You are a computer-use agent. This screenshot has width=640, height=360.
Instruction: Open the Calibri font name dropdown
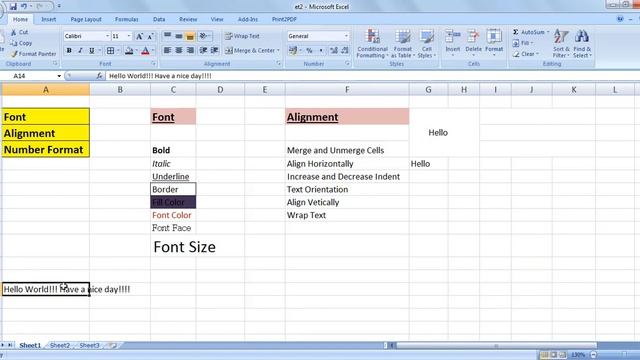coord(107,36)
